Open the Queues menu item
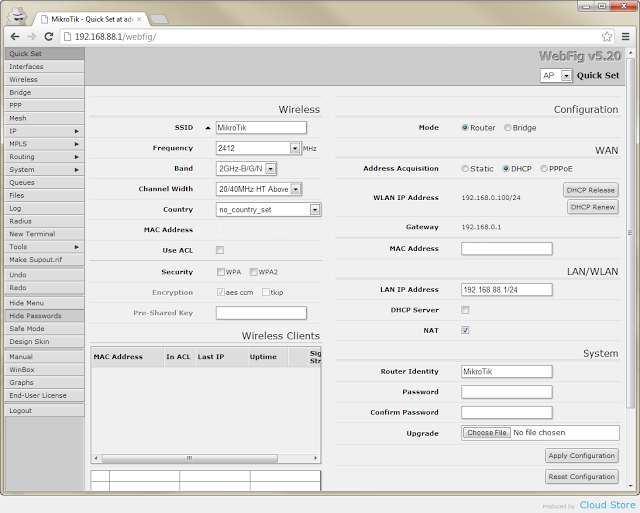The image size is (640, 513). point(44,182)
